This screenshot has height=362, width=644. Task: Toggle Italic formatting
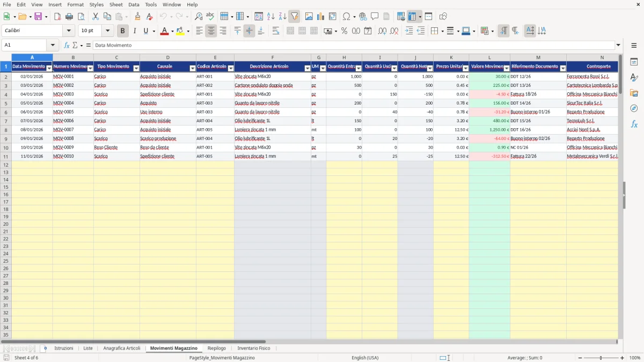pos(135,31)
